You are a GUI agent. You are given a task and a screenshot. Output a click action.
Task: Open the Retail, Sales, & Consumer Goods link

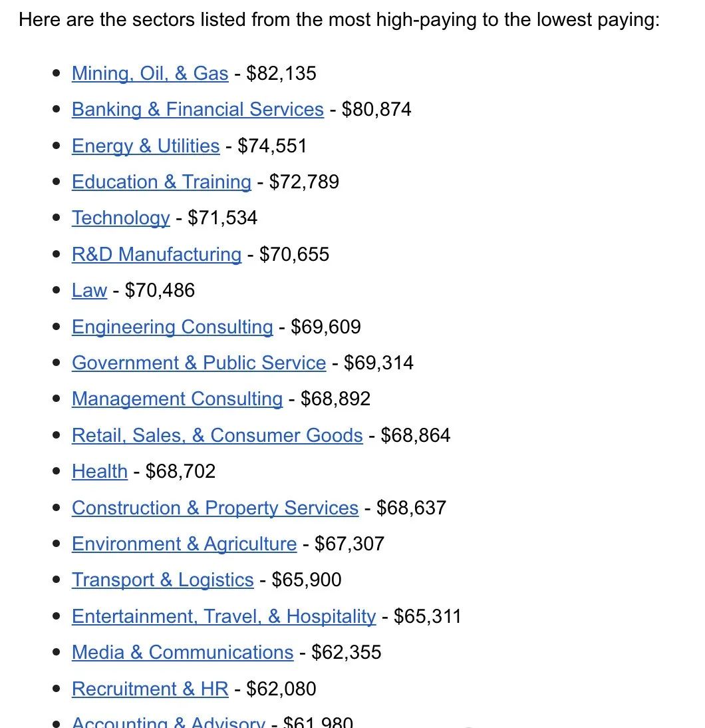click(x=217, y=435)
